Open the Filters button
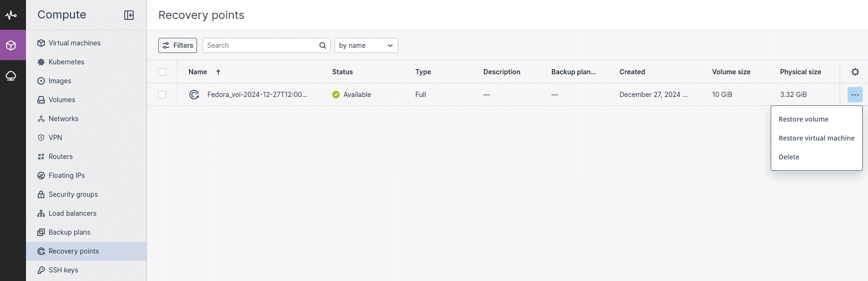The width and height of the screenshot is (868, 281). 178,45
